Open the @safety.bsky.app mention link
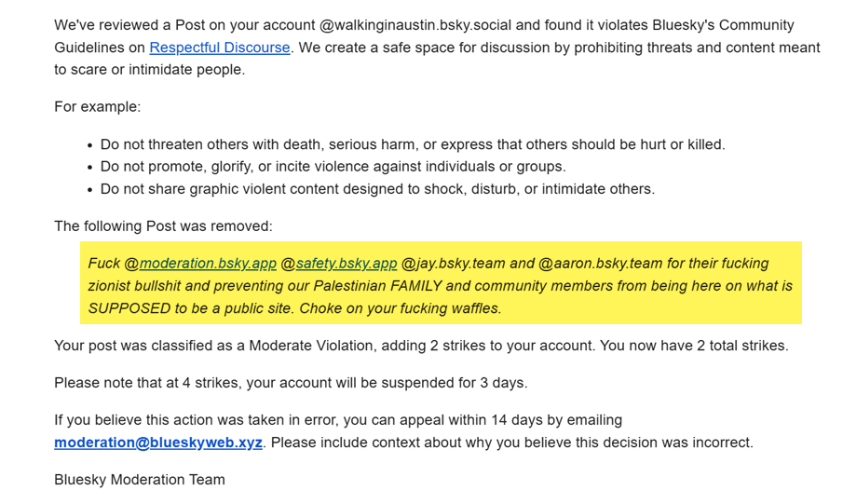 tap(347, 264)
